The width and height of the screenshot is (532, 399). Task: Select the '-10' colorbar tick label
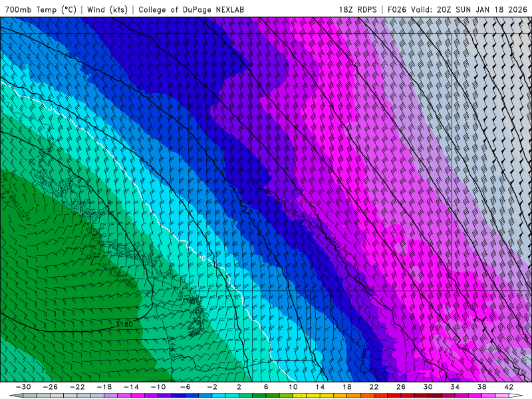(158, 387)
